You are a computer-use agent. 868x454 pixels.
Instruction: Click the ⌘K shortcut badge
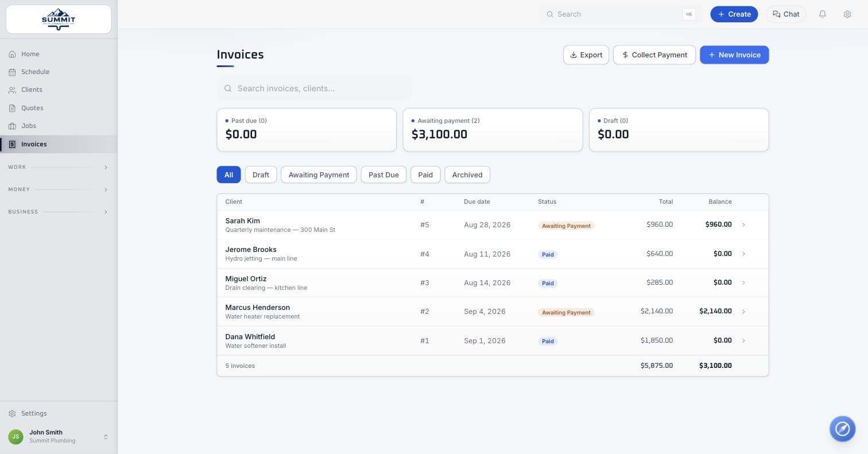tap(689, 14)
